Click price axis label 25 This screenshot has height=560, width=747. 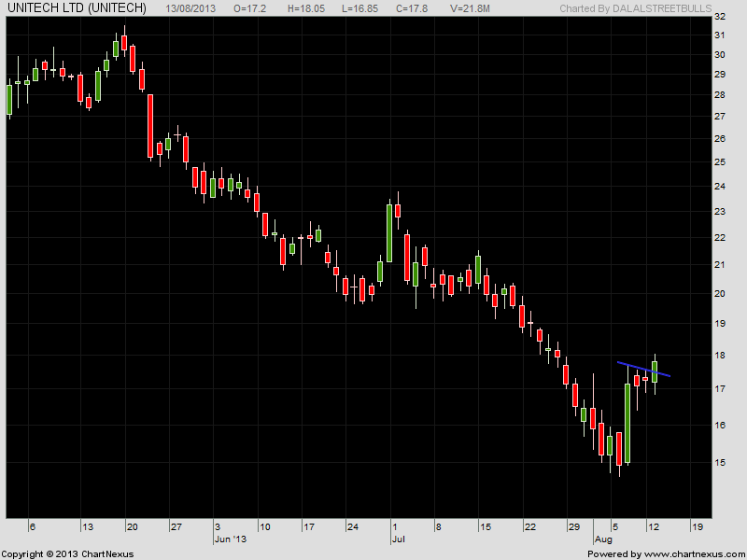(x=720, y=162)
